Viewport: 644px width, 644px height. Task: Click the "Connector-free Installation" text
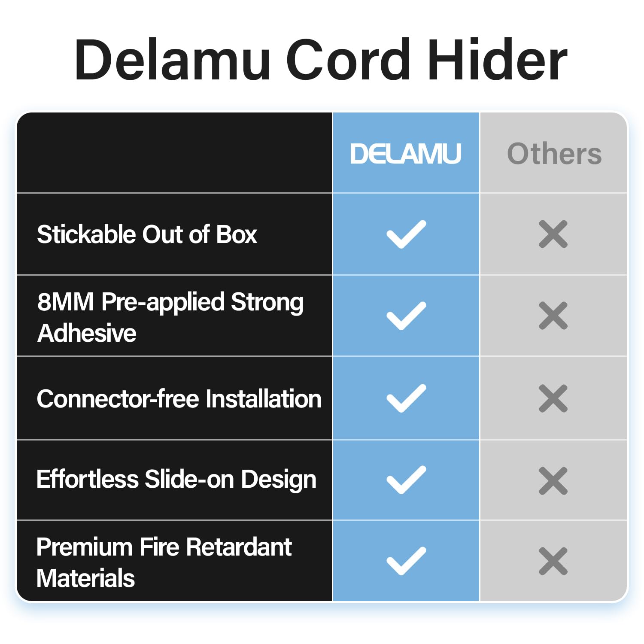tap(179, 399)
